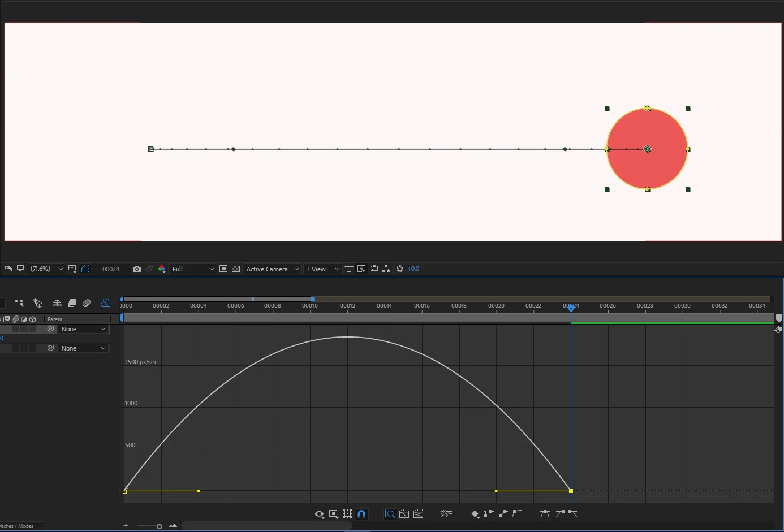This screenshot has width=784, height=532.
Task: Apply Easy Ease to keyframes
Action: tap(545, 513)
